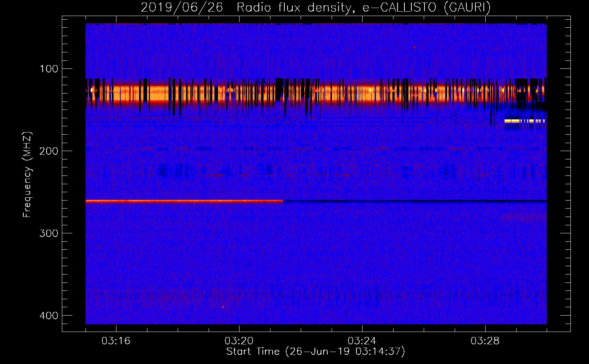Click the orange emission band near 130 MHz
This screenshot has width=589, height=364.
[x=315, y=94]
